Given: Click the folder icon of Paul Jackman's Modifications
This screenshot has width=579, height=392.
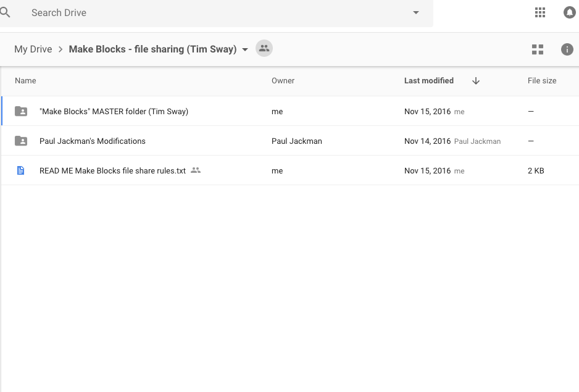Looking at the screenshot, I should [20, 141].
